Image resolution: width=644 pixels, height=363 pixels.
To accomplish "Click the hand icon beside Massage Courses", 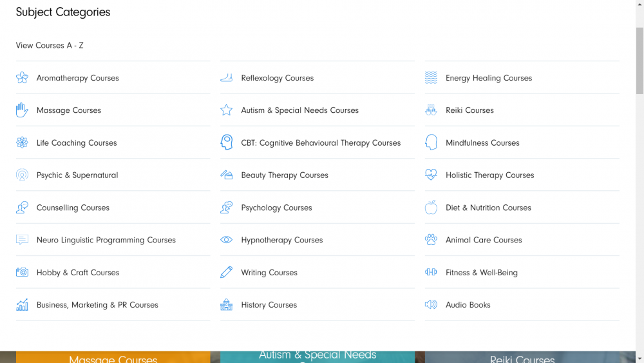I will coord(22,110).
